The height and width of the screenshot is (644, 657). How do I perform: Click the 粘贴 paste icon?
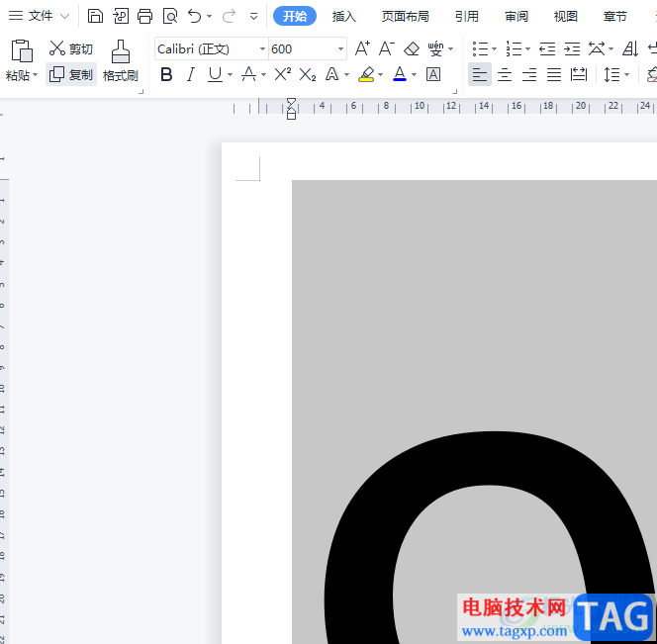click(x=22, y=51)
